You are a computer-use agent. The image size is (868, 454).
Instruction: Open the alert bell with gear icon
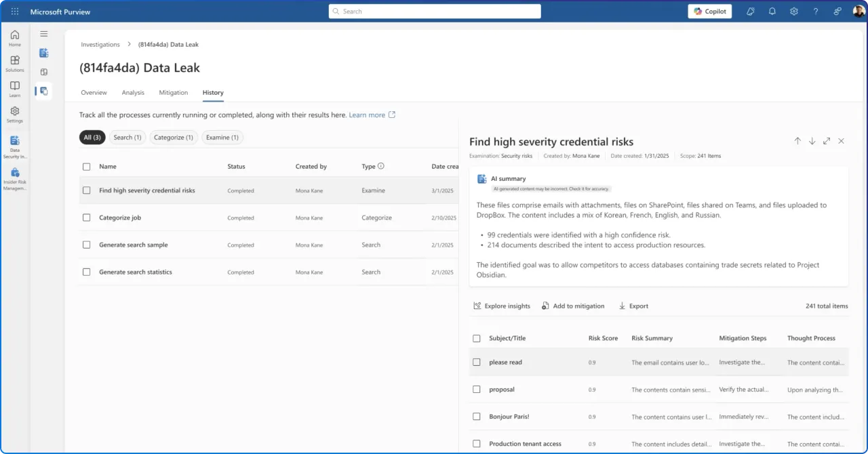coord(751,12)
